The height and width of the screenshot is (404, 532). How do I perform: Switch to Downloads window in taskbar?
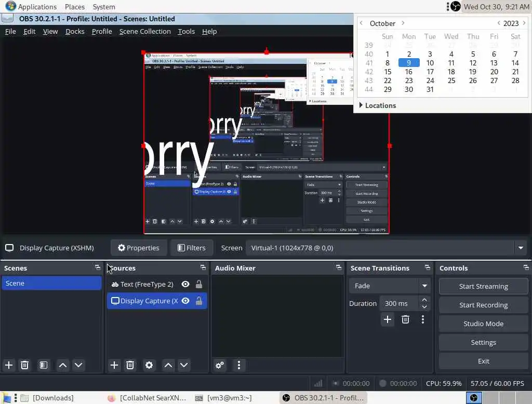[47, 398]
